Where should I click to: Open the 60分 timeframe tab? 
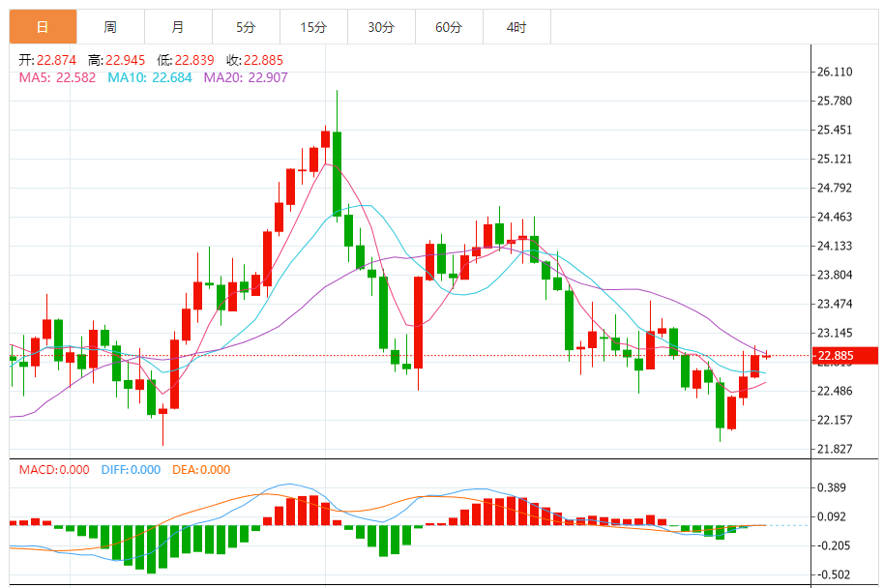click(x=449, y=26)
